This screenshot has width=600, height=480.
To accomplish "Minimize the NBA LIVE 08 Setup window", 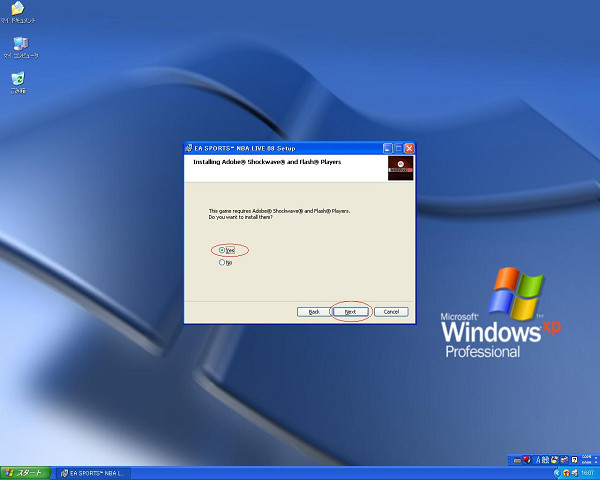I will (x=388, y=148).
